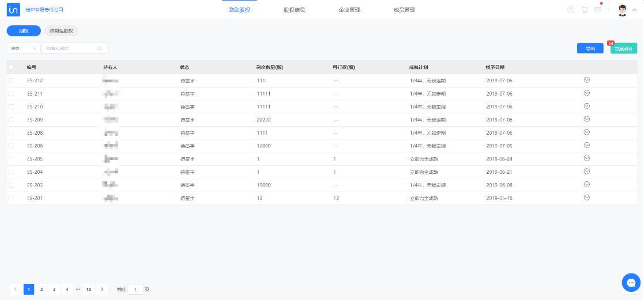The image size is (644, 300).
Task: Check the box for row ES-205
Action: pos(11,159)
